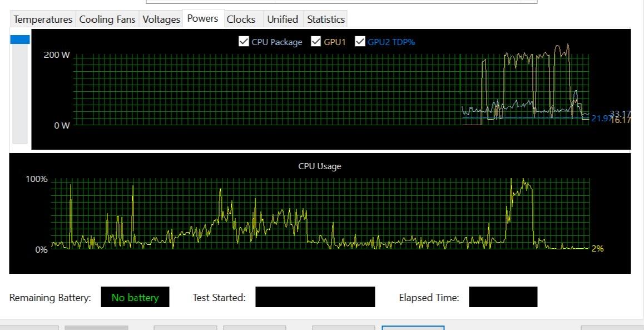Click the 100% CPU usage axis label

coord(37,179)
